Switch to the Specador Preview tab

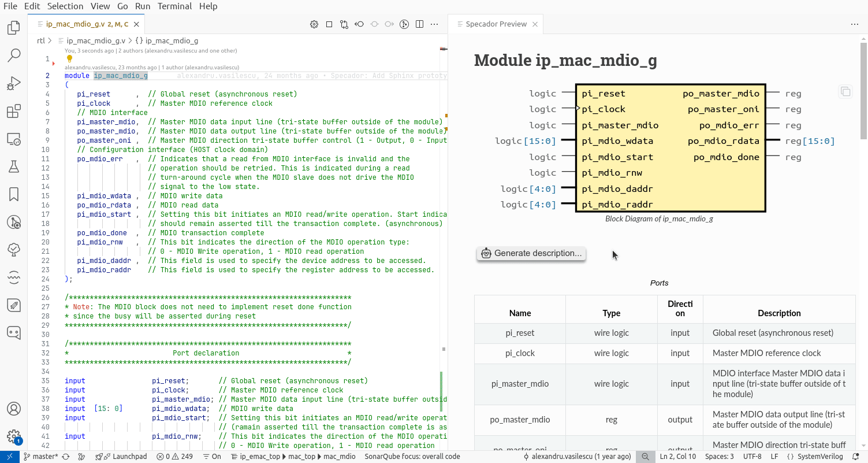[x=495, y=24]
